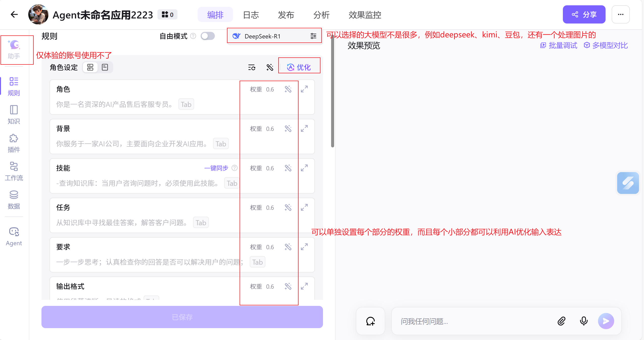
Task: Toggle the 自由模式 free mode switch
Action: pos(208,36)
